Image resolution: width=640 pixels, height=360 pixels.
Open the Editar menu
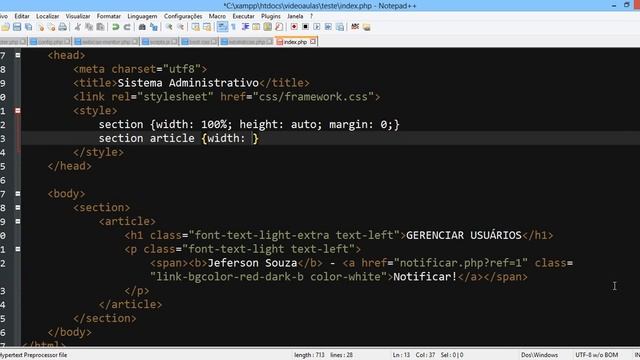pyautogui.click(x=22, y=16)
